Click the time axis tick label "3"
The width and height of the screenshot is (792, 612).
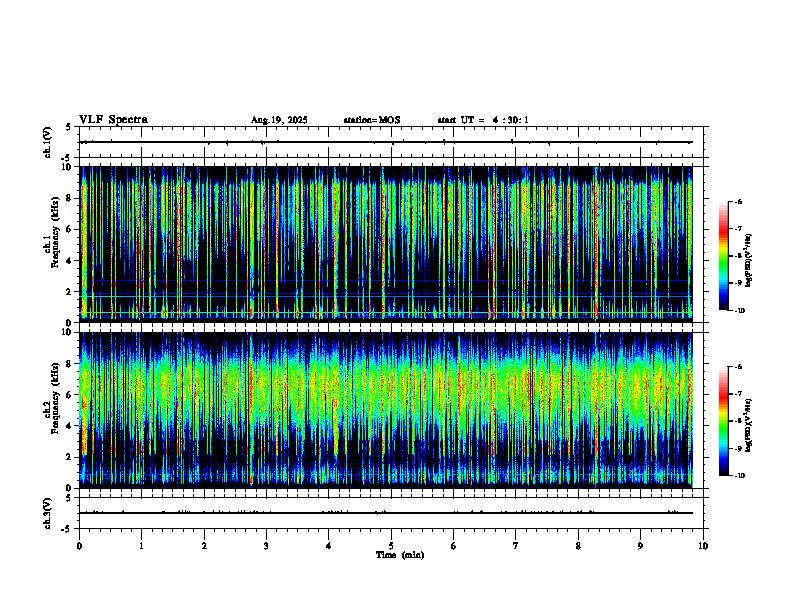(266, 546)
